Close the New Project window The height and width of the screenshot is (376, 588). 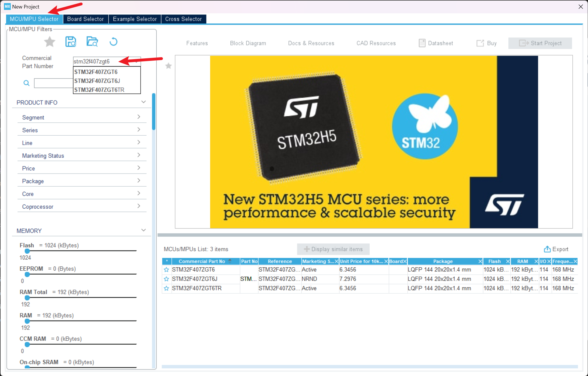coord(581,7)
